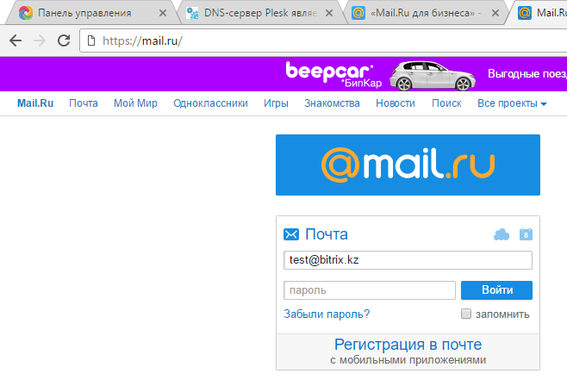This screenshot has width=567, height=392.
Task: Open the Mail.Ru cloud icon
Action: tap(502, 234)
